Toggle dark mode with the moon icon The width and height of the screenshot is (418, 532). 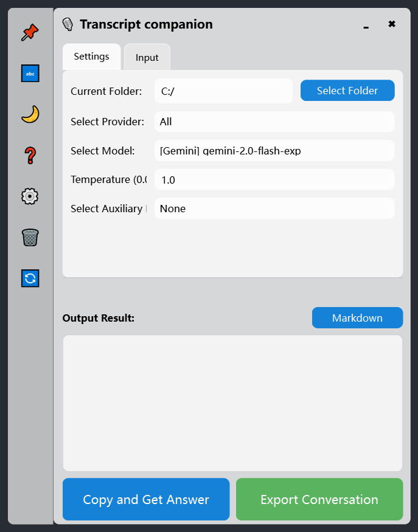point(30,114)
